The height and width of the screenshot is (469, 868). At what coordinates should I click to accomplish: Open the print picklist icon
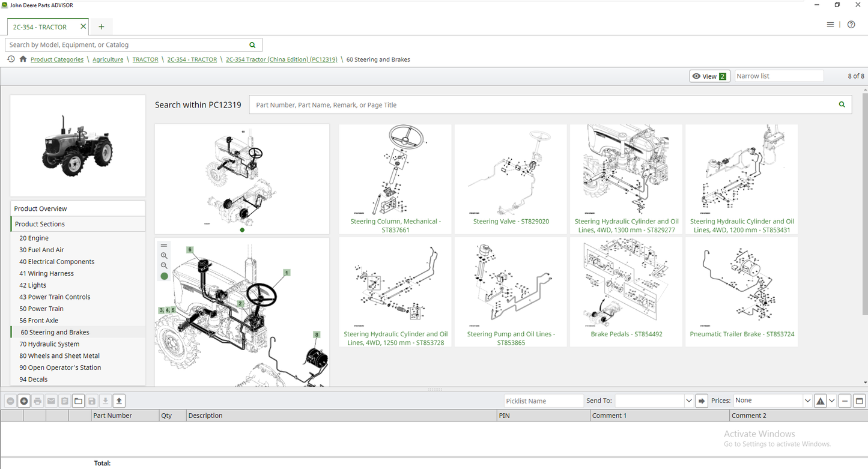[37, 401]
